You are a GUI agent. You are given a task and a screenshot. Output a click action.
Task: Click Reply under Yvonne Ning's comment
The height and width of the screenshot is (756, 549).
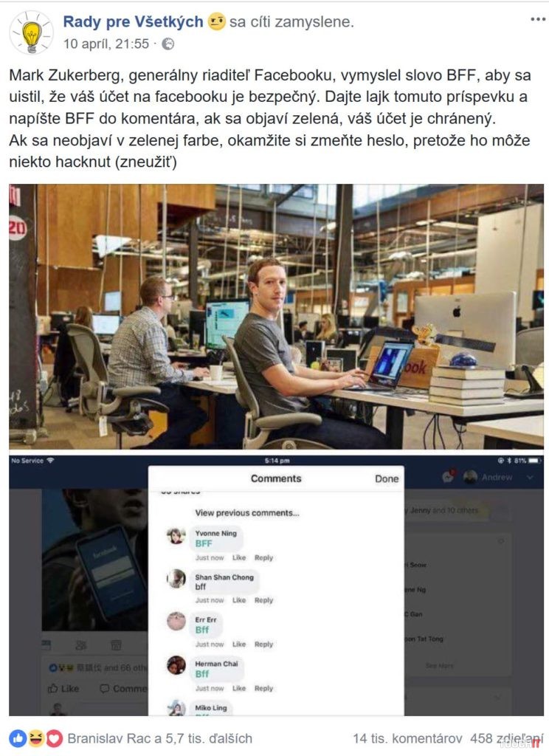point(263,558)
